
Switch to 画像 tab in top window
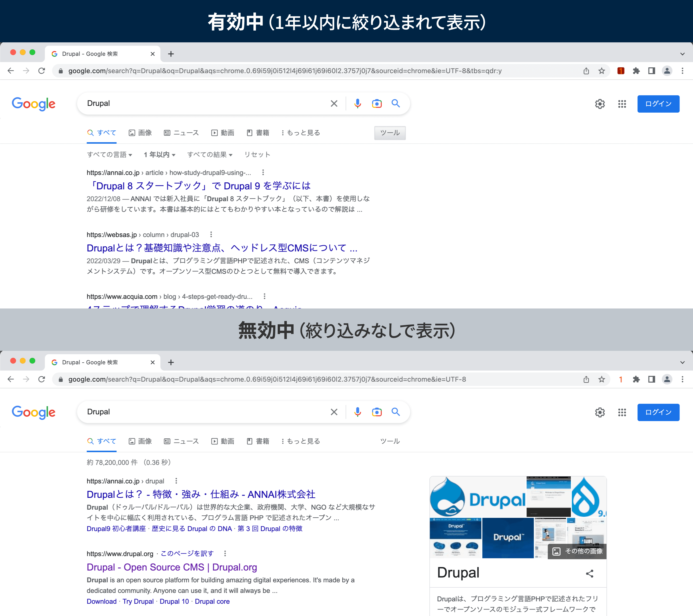point(140,133)
